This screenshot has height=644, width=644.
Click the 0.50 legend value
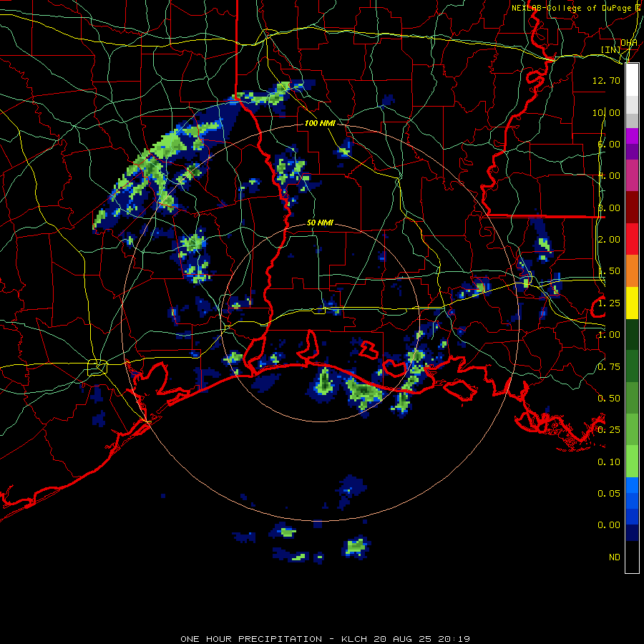click(609, 399)
